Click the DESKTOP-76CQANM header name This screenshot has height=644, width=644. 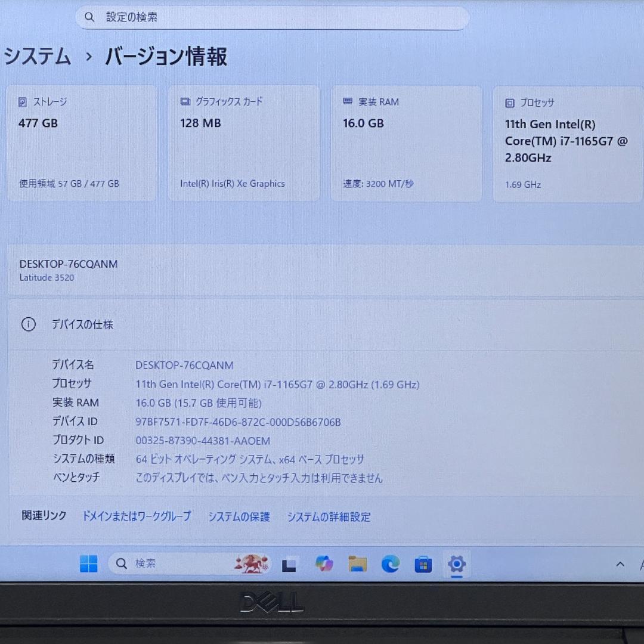point(69,264)
